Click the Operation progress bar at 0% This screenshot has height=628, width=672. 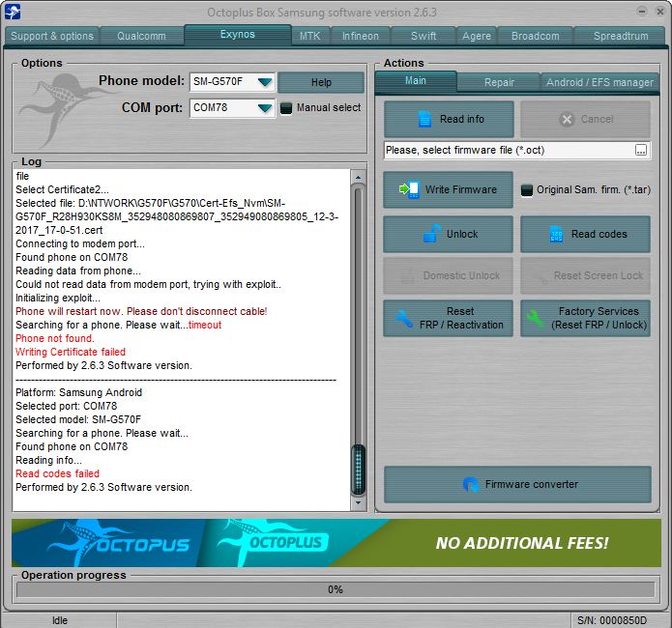[336, 589]
